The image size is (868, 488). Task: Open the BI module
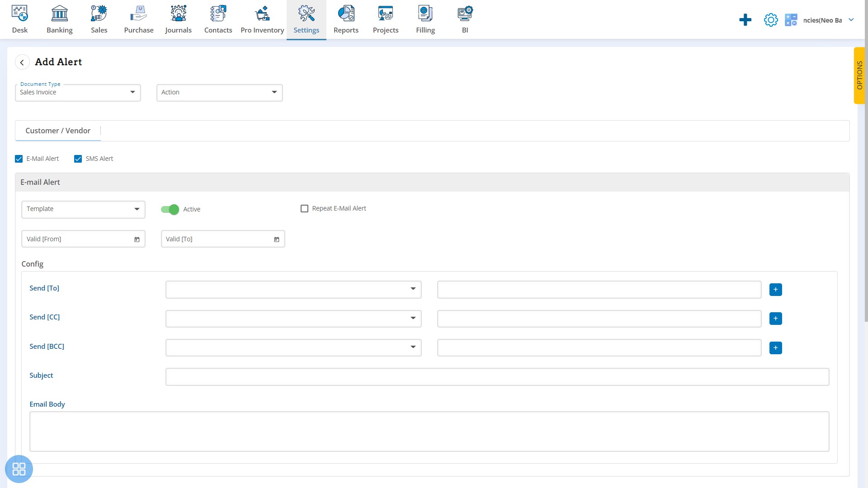click(465, 20)
